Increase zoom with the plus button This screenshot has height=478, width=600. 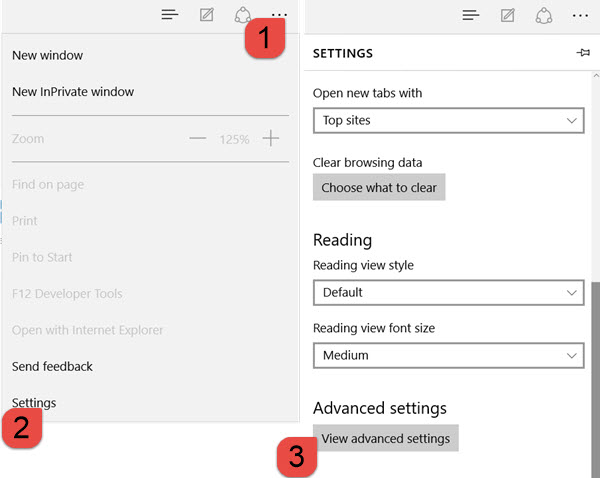point(271,138)
